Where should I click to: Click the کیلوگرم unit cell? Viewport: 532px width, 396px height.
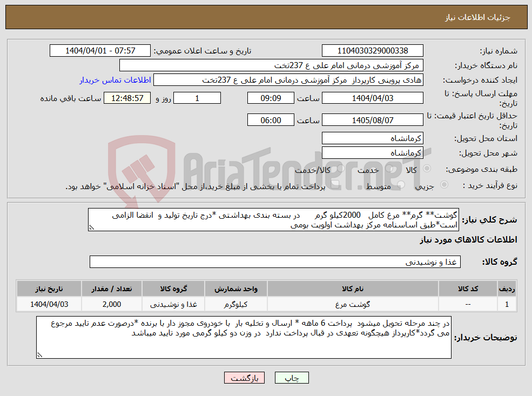[236, 304]
